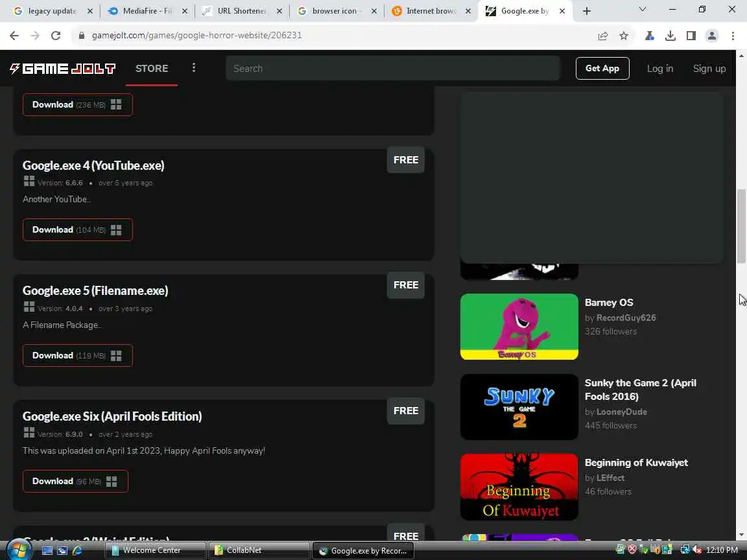Bookmark this page with star
The width and height of the screenshot is (747, 560).
[x=624, y=36]
